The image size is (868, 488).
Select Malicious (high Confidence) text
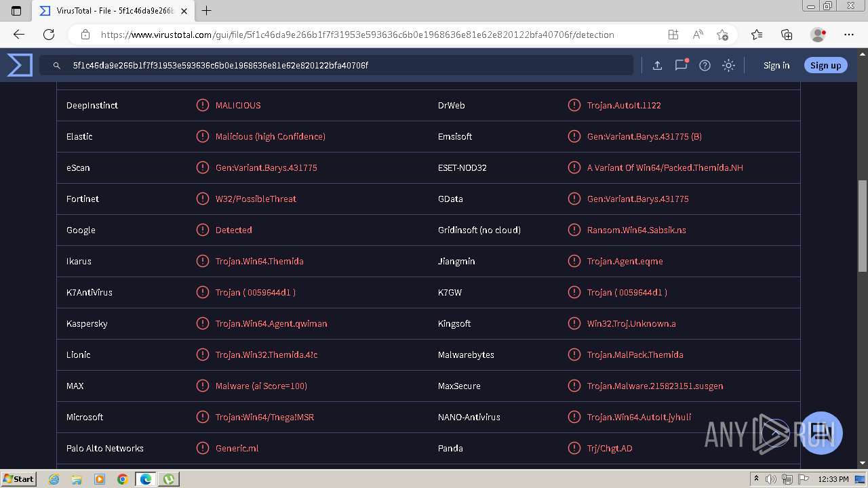coord(271,136)
